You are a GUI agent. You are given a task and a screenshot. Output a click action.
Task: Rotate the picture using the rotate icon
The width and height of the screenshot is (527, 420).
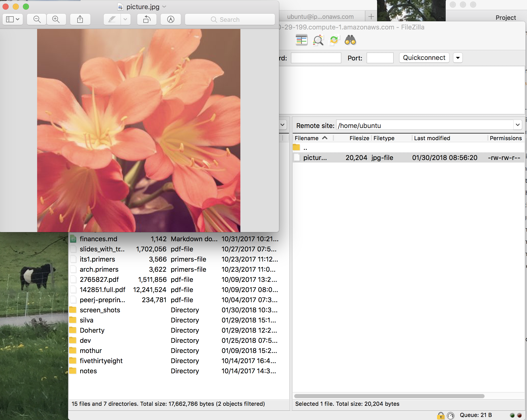pyautogui.click(x=147, y=20)
